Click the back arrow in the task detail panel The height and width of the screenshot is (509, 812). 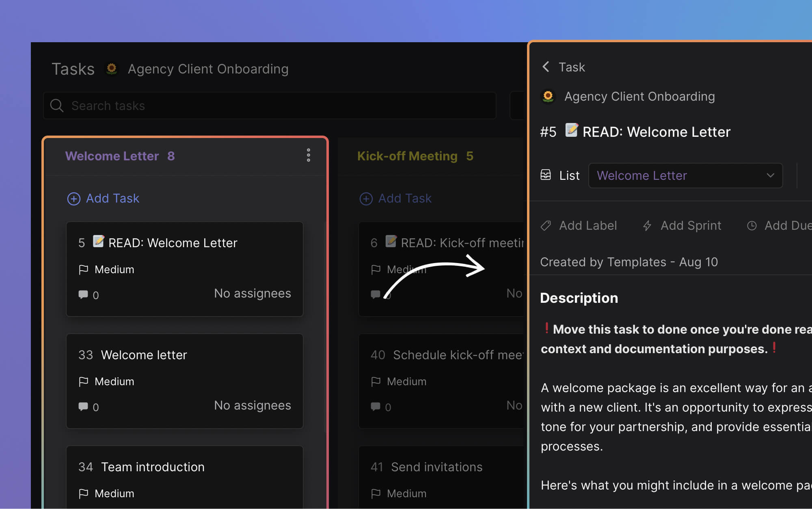pyautogui.click(x=546, y=67)
